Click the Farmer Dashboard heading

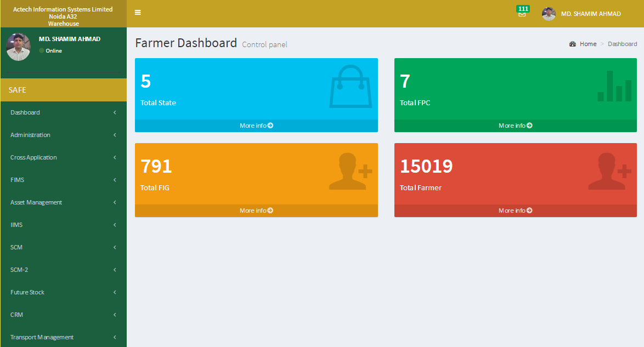click(186, 43)
